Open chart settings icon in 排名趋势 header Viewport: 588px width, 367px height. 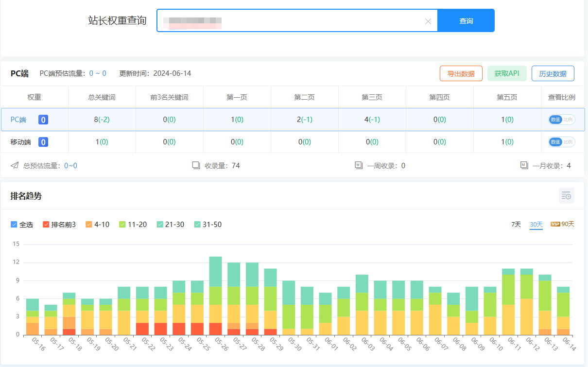click(567, 195)
